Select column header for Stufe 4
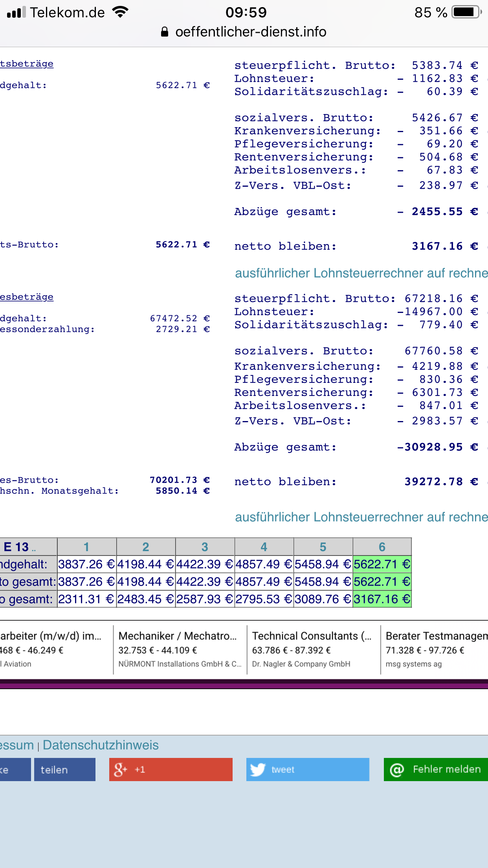 tap(264, 547)
